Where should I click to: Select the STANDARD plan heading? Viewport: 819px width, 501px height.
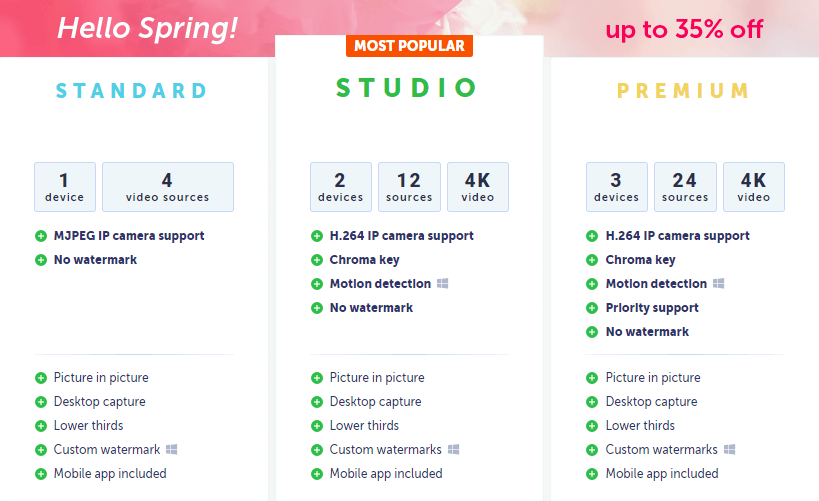pyautogui.click(x=132, y=91)
